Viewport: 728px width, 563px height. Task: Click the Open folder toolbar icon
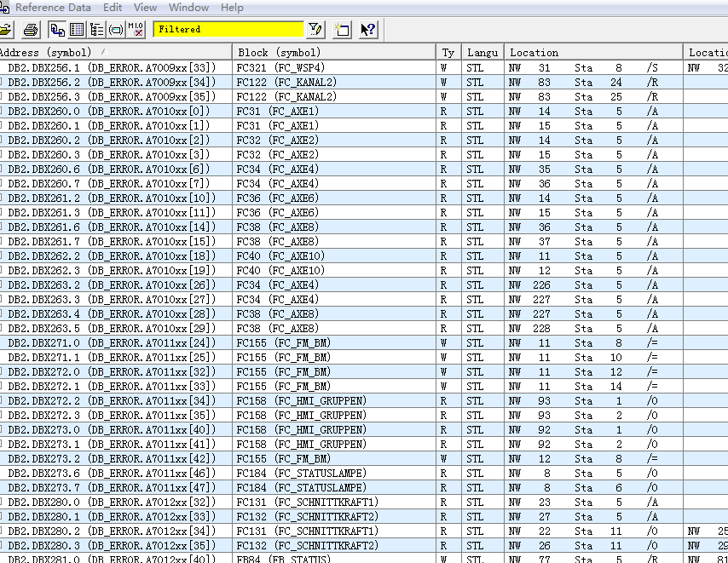pos(5,30)
